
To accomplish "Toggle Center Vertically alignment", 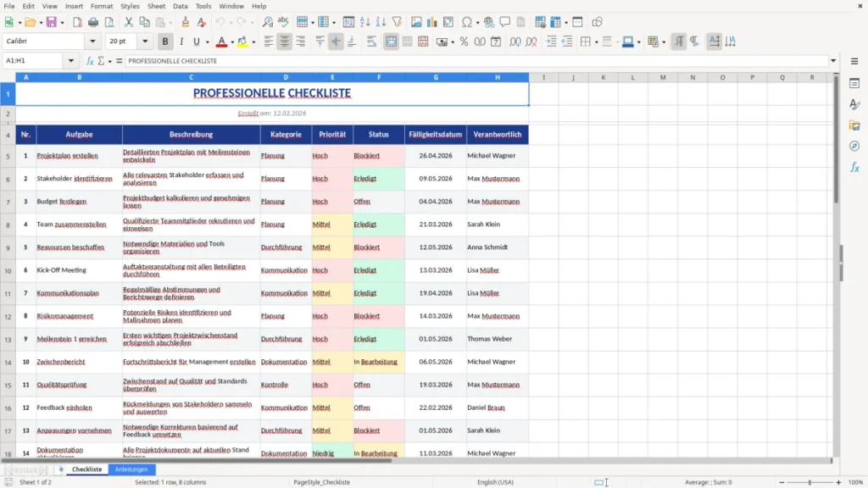I will 336,42.
